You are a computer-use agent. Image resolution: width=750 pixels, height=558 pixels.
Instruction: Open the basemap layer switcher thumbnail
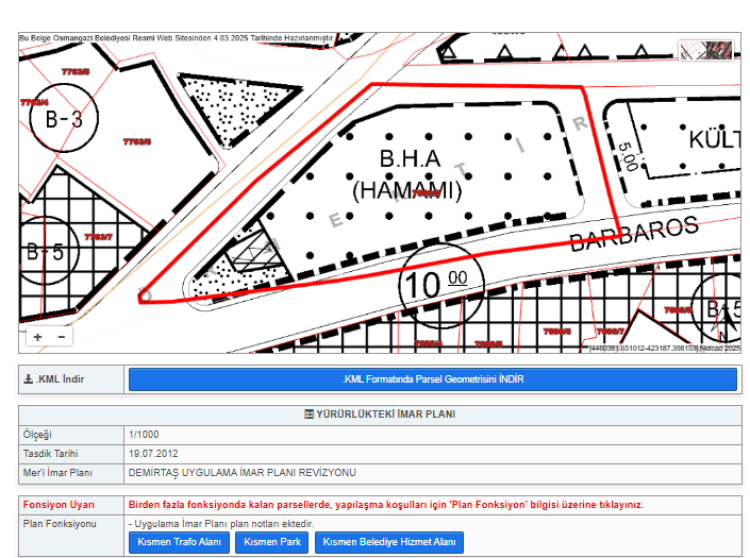[706, 50]
